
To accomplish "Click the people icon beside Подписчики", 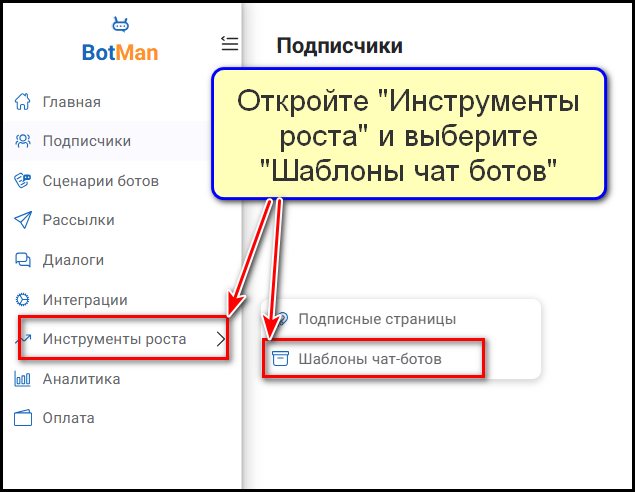I will point(23,141).
